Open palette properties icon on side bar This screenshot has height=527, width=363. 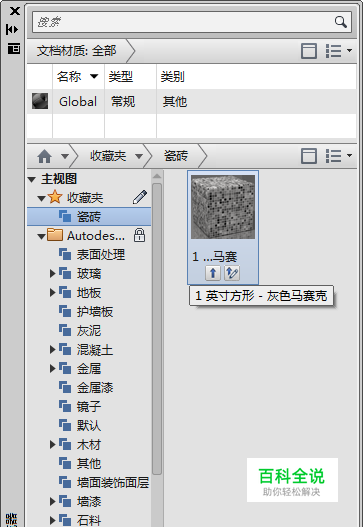click(14, 49)
